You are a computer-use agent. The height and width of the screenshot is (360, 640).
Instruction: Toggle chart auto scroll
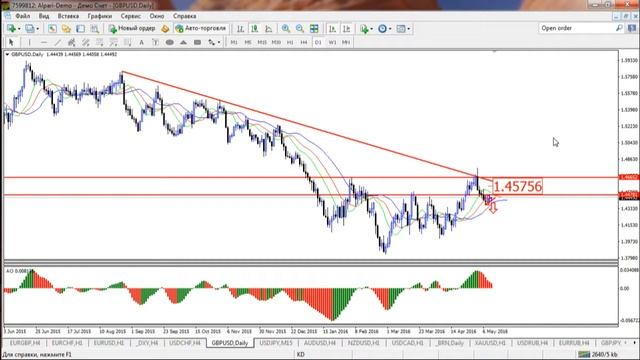[x=332, y=29]
